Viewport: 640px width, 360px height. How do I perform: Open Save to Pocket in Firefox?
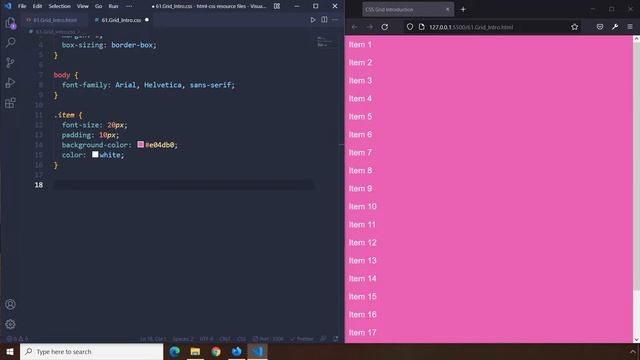pyautogui.click(x=600, y=27)
